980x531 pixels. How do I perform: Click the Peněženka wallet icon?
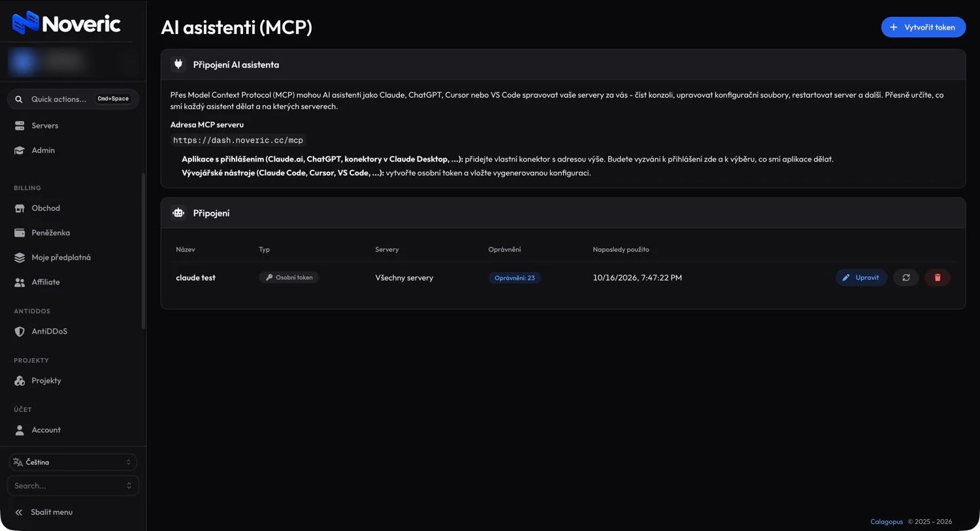click(x=20, y=233)
